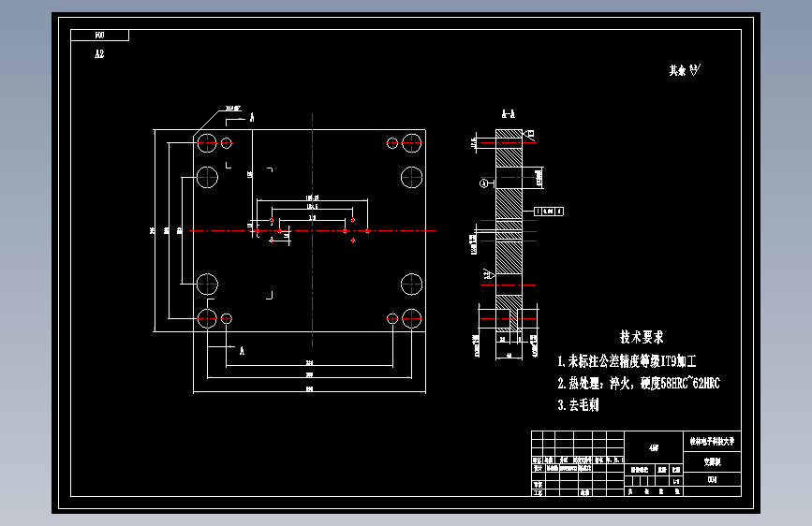The image size is (812, 526).
Task: Select drawing number 004 in title block
Action: click(712, 480)
